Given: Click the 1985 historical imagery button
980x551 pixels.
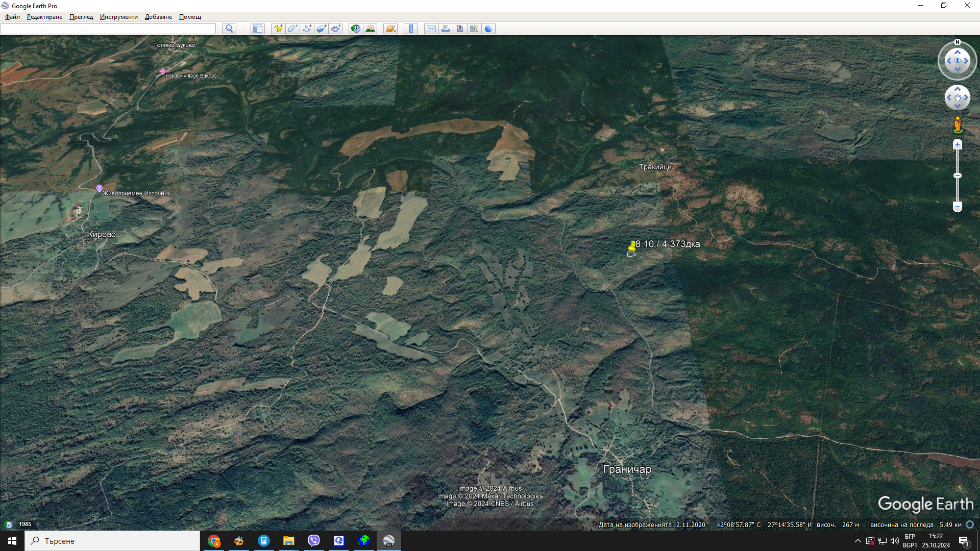Looking at the screenshot, I should 25,524.
